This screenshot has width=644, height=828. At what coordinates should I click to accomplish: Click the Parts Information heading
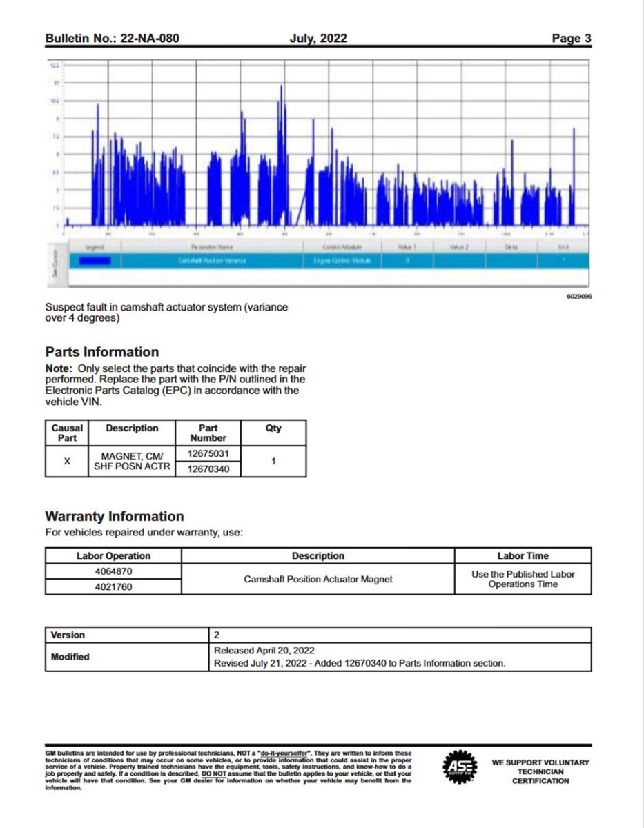pyautogui.click(x=101, y=352)
